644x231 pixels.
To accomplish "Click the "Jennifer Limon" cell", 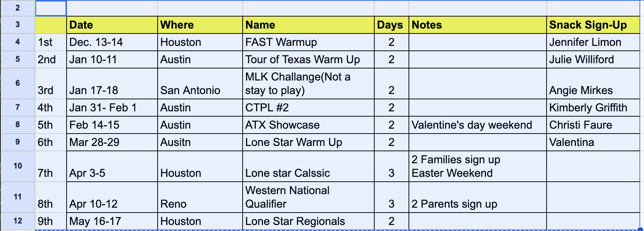I will coord(592,42).
